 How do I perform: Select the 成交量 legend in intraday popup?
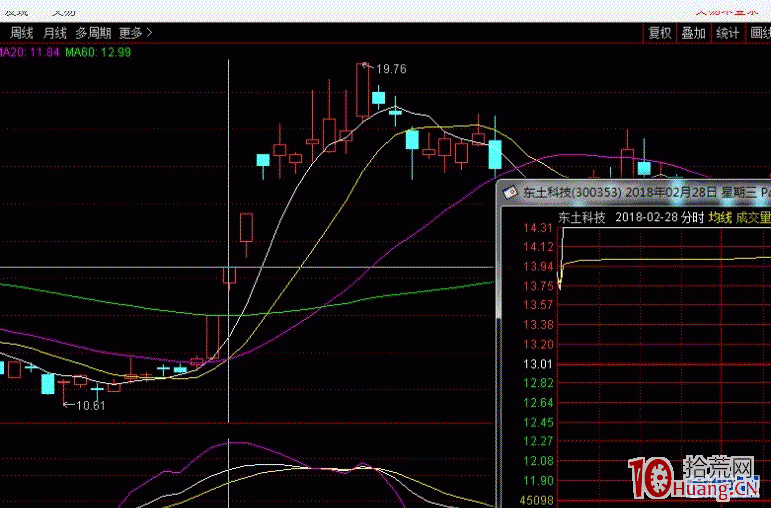tap(753, 216)
